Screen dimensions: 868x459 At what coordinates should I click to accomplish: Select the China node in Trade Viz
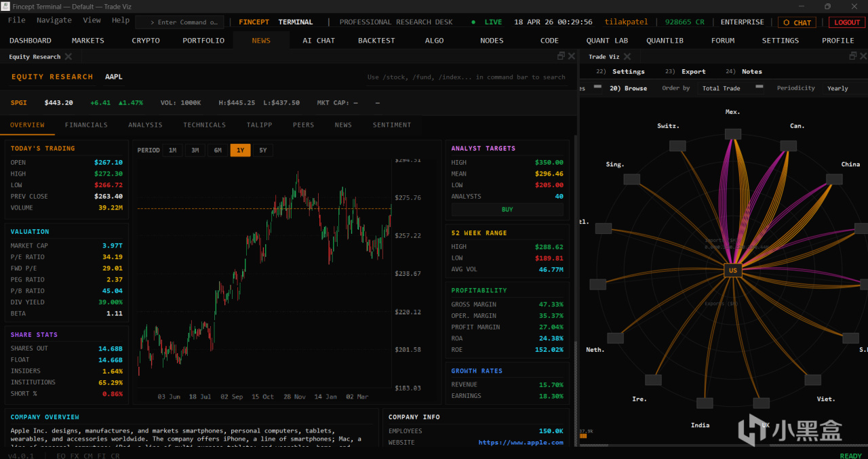pos(835,179)
